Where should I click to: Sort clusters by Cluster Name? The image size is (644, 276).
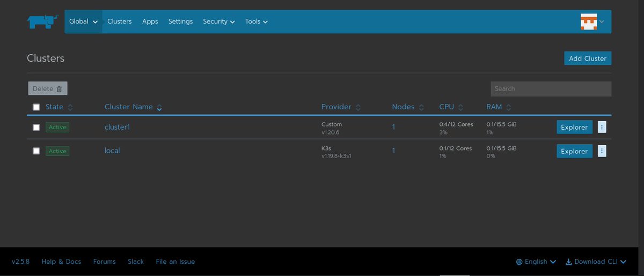click(x=133, y=107)
